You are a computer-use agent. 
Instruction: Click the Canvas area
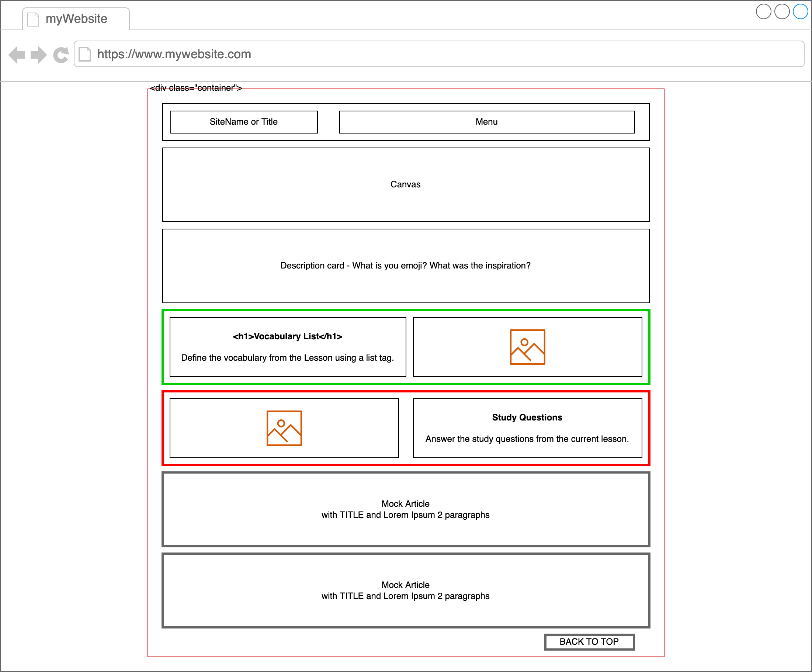pyautogui.click(x=406, y=184)
